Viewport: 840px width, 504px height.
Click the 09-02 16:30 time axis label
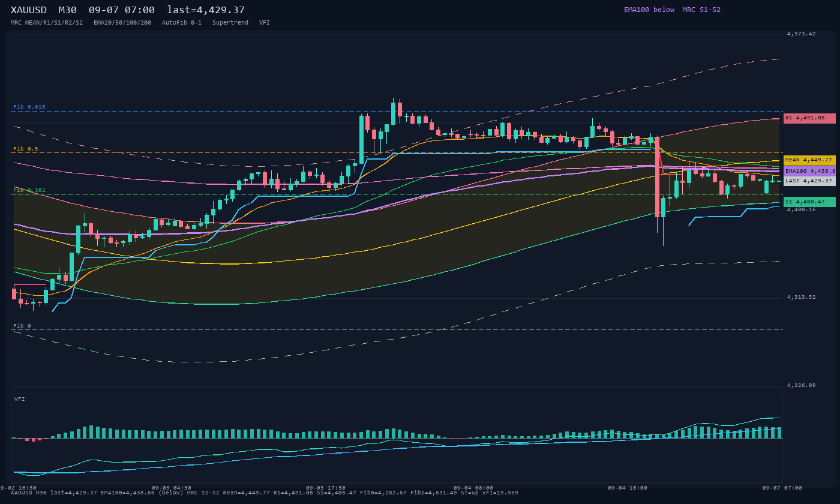[x=18, y=488]
